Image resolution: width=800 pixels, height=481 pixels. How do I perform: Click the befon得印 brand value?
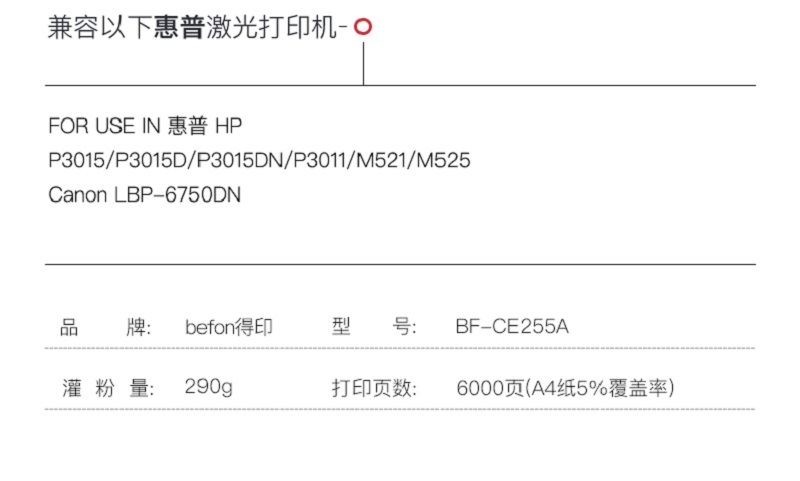pyautogui.click(x=229, y=327)
